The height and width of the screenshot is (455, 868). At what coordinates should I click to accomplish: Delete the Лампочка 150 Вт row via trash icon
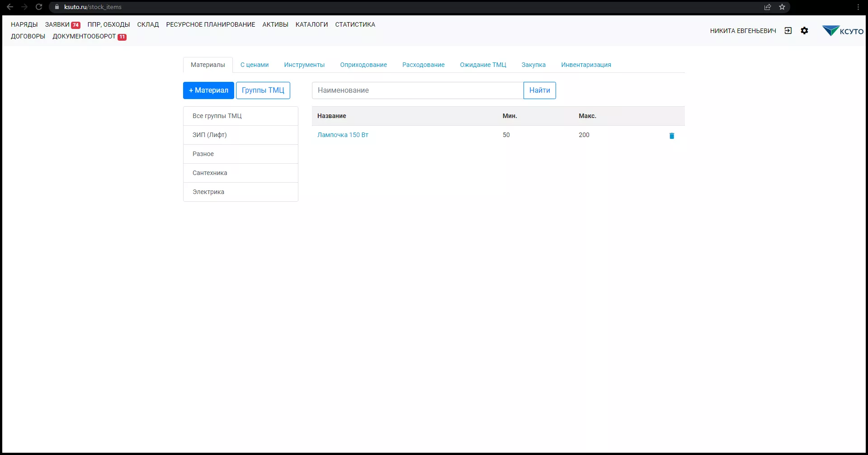point(671,136)
